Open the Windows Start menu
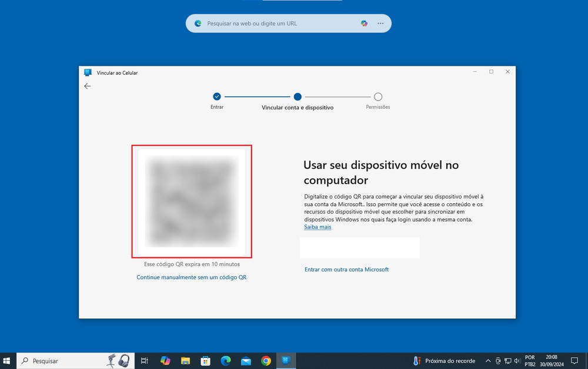588x369 pixels. coord(6,360)
